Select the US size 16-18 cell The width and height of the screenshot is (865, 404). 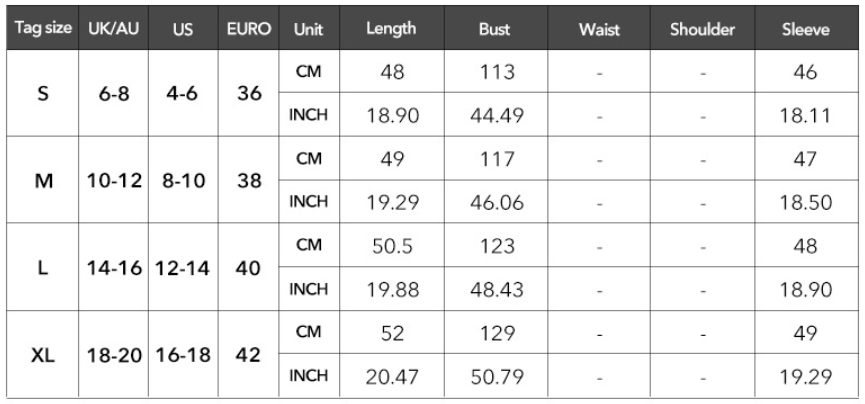(x=183, y=354)
